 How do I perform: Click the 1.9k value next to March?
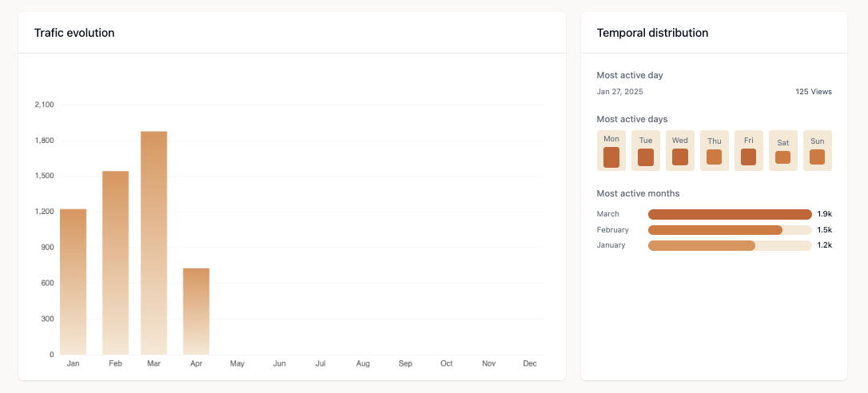(x=824, y=214)
